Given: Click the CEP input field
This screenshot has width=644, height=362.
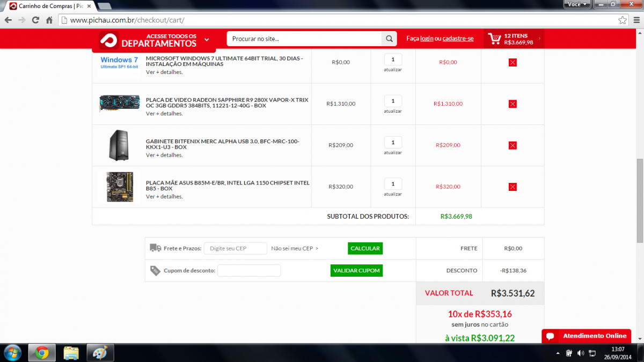Looking at the screenshot, I should coord(235,248).
